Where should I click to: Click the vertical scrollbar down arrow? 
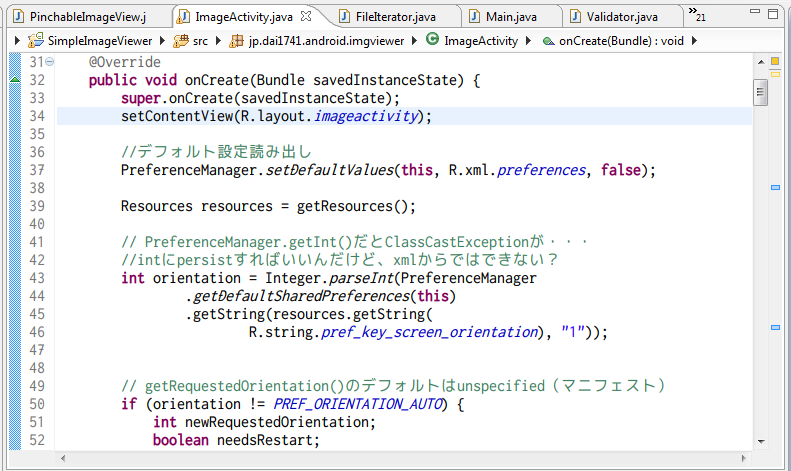pos(761,442)
